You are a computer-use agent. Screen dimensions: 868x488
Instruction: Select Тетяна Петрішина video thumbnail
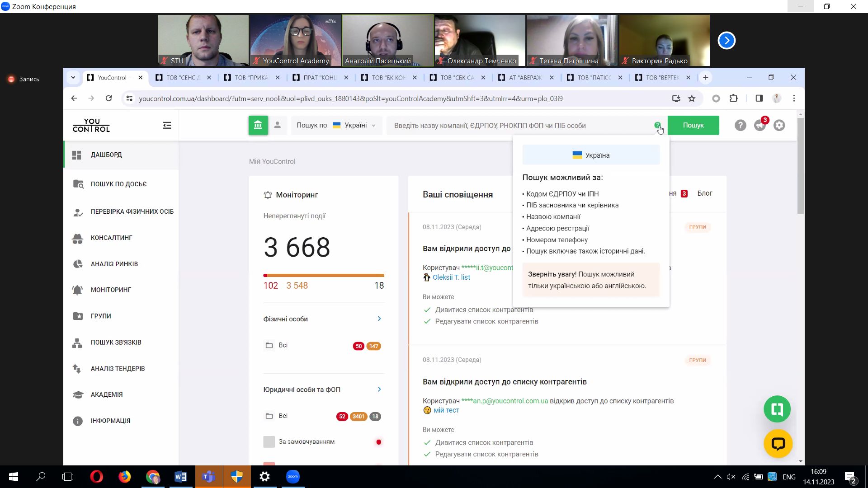pyautogui.click(x=572, y=41)
